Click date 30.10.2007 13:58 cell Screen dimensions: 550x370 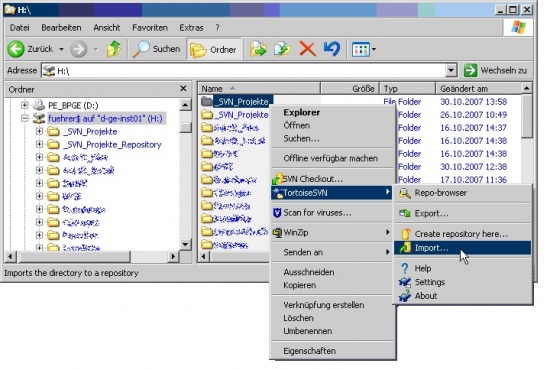pyautogui.click(x=474, y=102)
